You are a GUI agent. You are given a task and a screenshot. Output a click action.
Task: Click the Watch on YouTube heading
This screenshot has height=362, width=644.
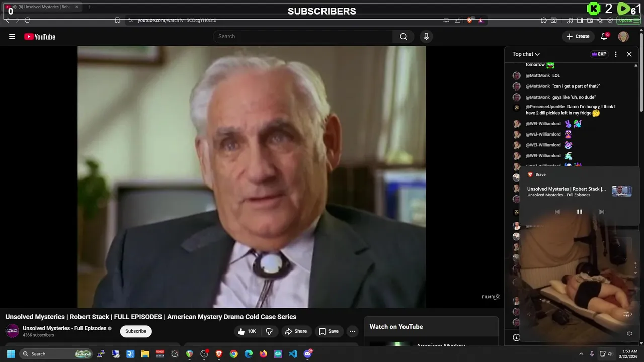pos(396,327)
